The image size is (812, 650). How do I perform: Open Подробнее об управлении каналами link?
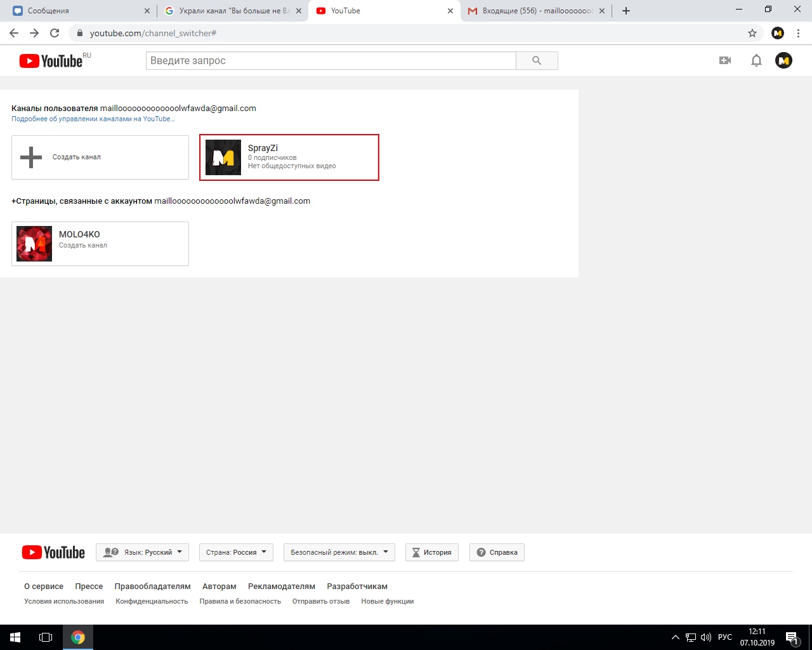click(x=93, y=119)
